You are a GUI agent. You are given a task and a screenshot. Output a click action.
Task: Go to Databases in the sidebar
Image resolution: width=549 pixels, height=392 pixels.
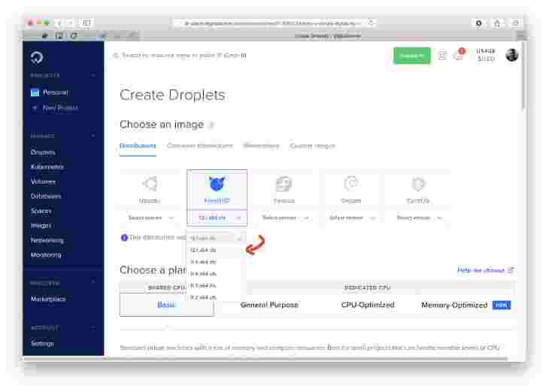[x=46, y=196]
